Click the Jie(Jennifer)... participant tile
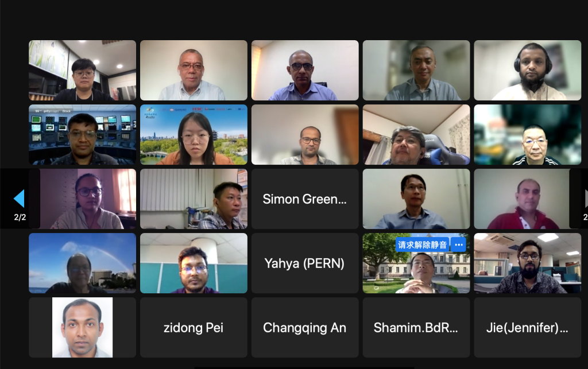This screenshot has height=369, width=588. point(528,328)
